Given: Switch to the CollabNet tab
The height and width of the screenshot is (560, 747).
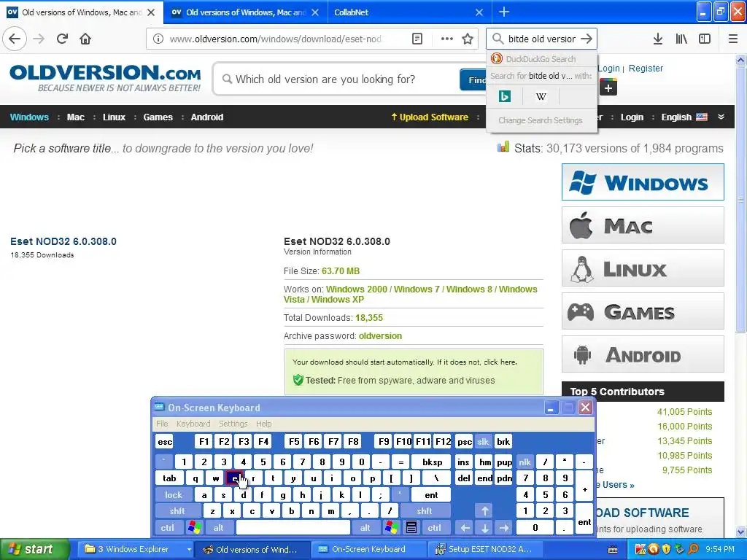Looking at the screenshot, I should coord(410,12).
